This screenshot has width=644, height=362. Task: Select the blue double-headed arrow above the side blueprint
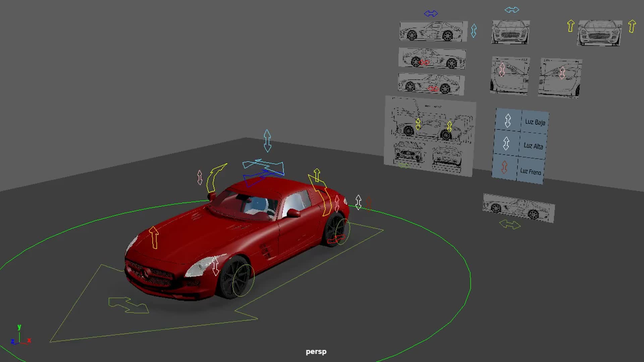click(431, 13)
